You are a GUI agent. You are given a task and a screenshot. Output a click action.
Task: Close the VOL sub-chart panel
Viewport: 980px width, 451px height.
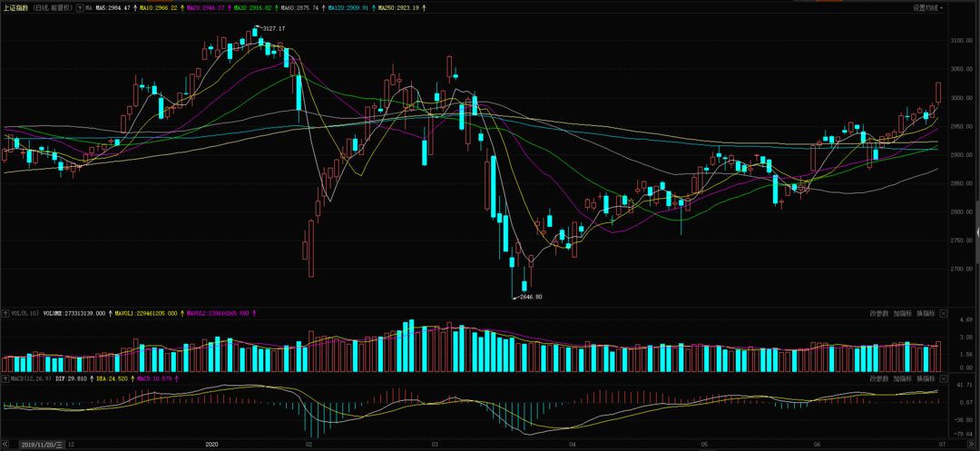click(944, 314)
